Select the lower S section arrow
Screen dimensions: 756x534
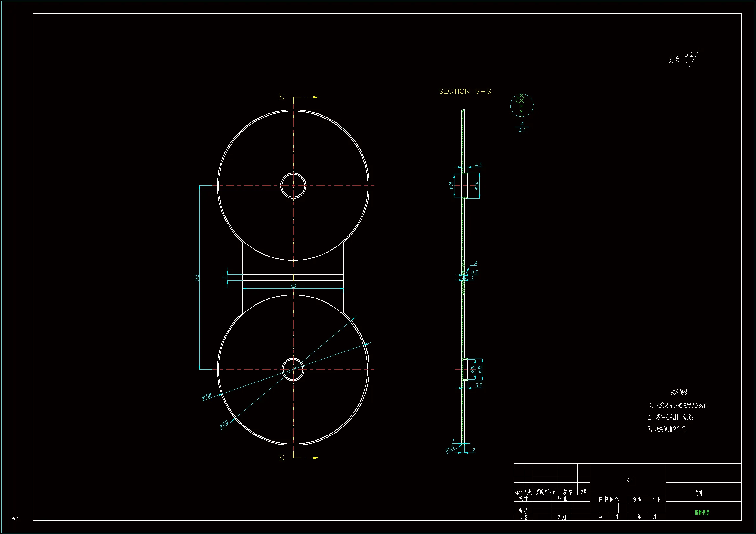(x=315, y=458)
